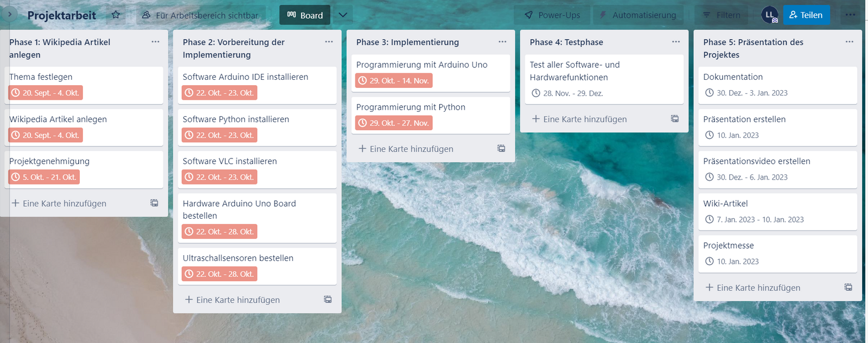Create card from template in Phase 4
The width and height of the screenshot is (868, 343).
pyautogui.click(x=675, y=119)
